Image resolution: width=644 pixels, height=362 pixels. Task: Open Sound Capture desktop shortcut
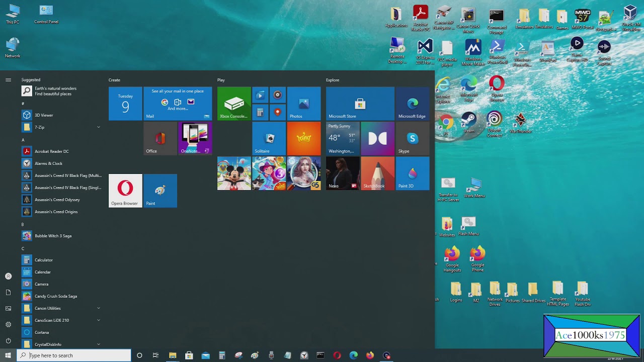click(604, 53)
